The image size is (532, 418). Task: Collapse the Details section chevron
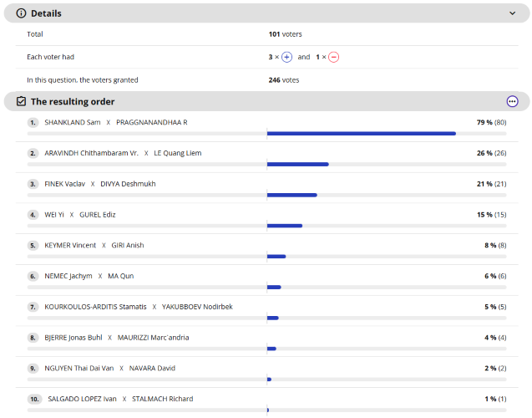[512, 13]
